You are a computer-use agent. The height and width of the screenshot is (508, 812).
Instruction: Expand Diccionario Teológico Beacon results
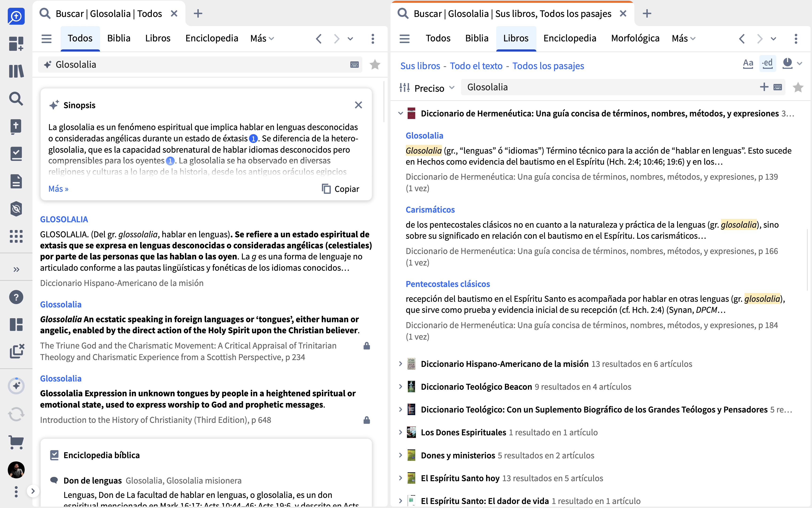(400, 387)
